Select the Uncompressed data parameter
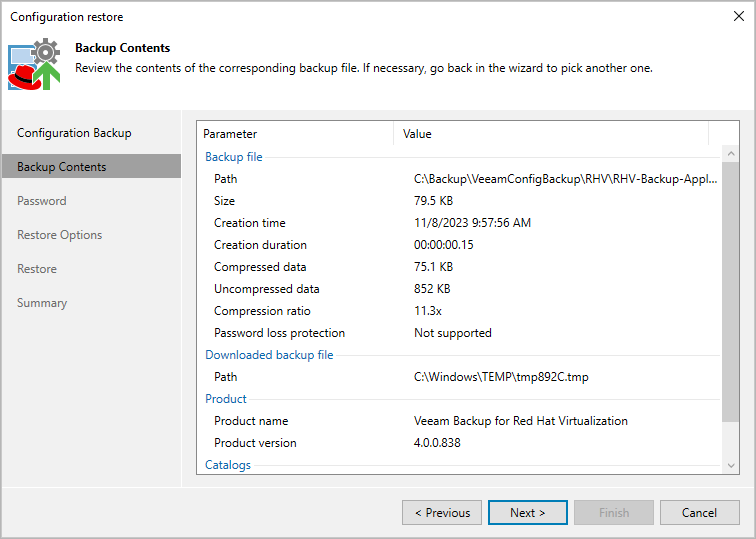756x539 pixels. pyautogui.click(x=267, y=289)
